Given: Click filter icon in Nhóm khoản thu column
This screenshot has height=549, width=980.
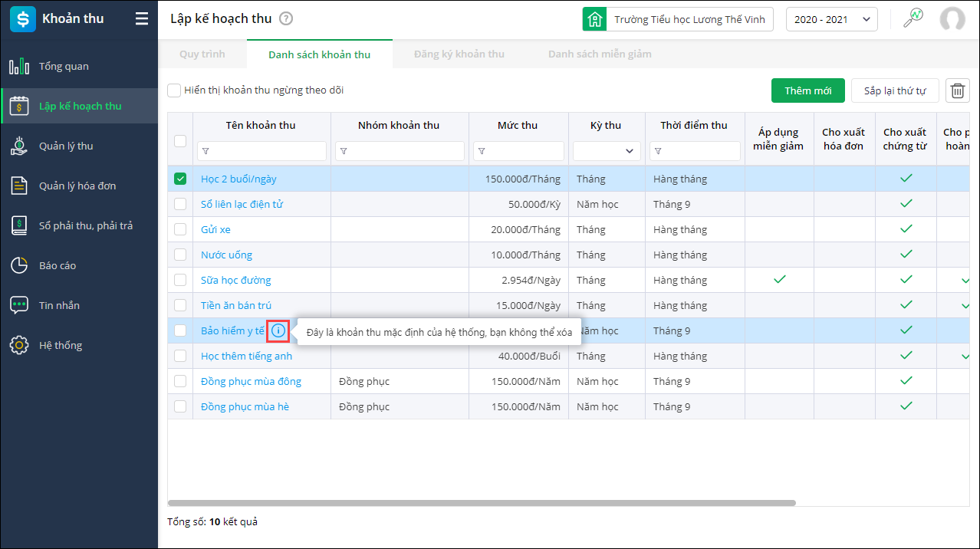Looking at the screenshot, I should pos(344,151).
